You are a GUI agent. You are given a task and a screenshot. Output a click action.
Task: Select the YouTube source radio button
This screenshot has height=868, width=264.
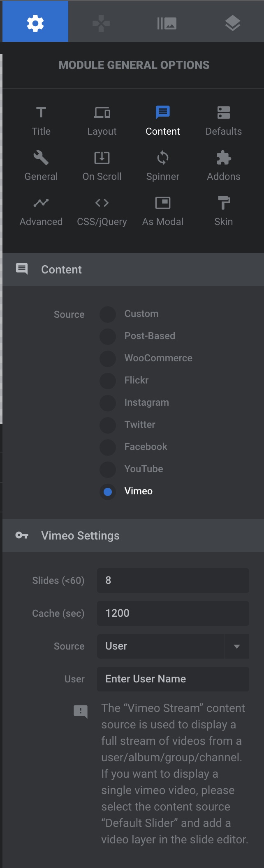click(x=108, y=469)
